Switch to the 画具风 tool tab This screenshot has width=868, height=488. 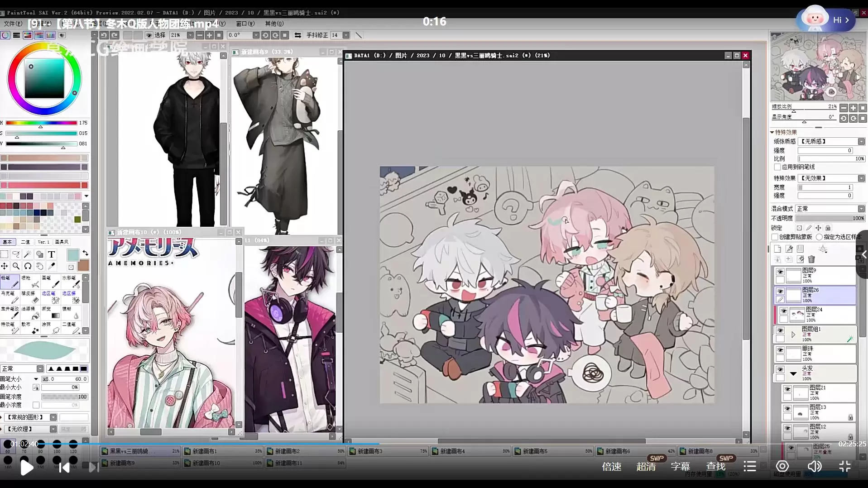62,242
